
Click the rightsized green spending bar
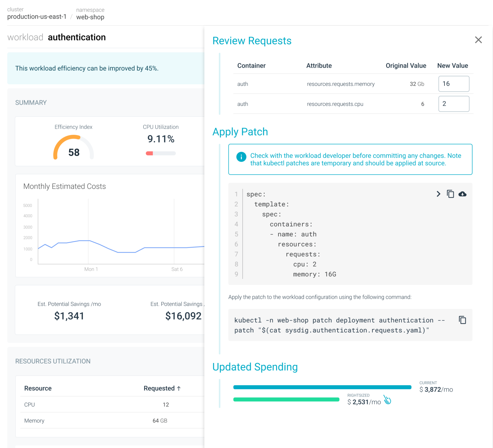point(286,399)
